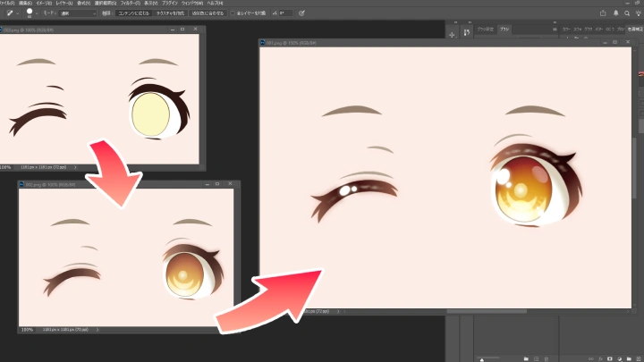Open the notifications bell icon
Screen dimensions: 644x362
[615, 13]
